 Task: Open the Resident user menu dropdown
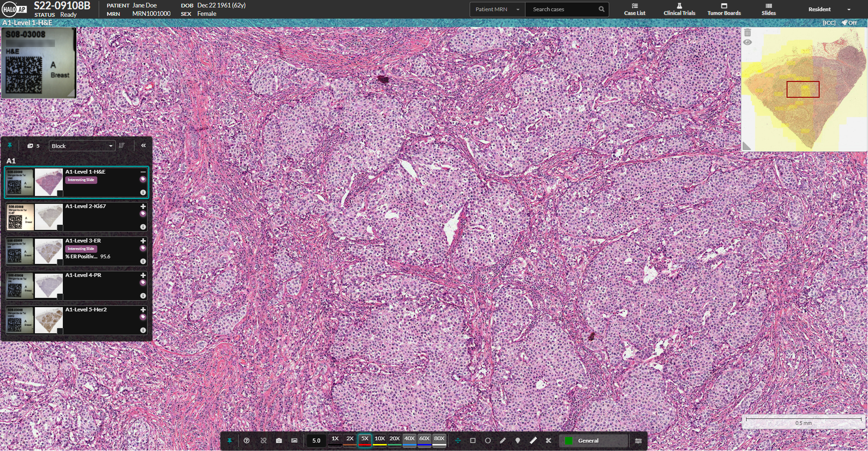coord(829,9)
